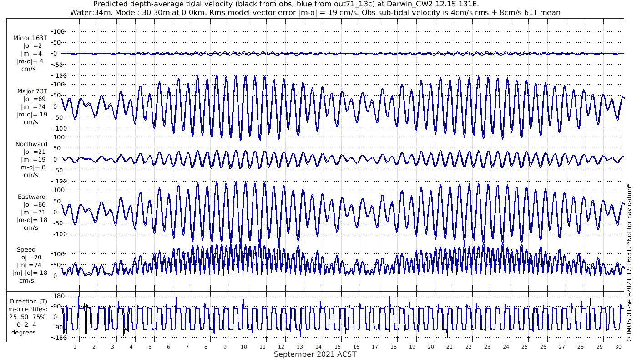Image resolution: width=637 pixels, height=364 pixels.
Task: Select day 1 on the time axis
Action: (x=75, y=347)
